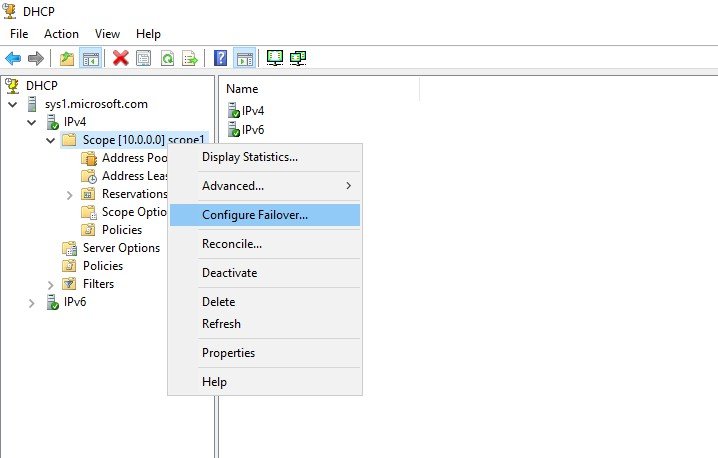Open the Properties sheet toolbar icon
This screenshot has width=718, height=458.
click(144, 58)
